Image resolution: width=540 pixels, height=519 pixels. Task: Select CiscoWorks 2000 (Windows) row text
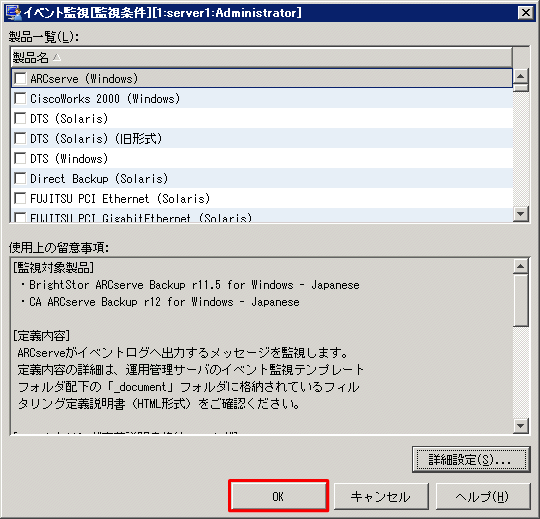(x=105, y=99)
